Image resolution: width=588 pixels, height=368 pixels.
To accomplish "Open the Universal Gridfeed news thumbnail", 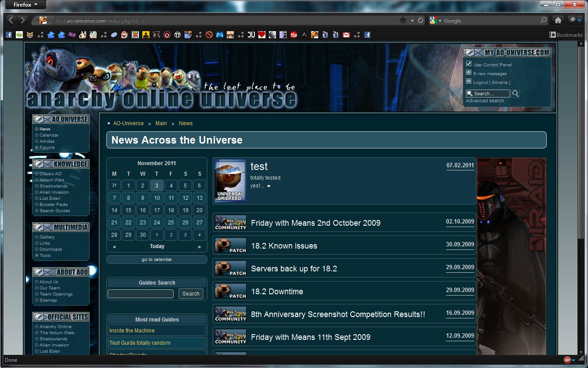I will (230, 181).
